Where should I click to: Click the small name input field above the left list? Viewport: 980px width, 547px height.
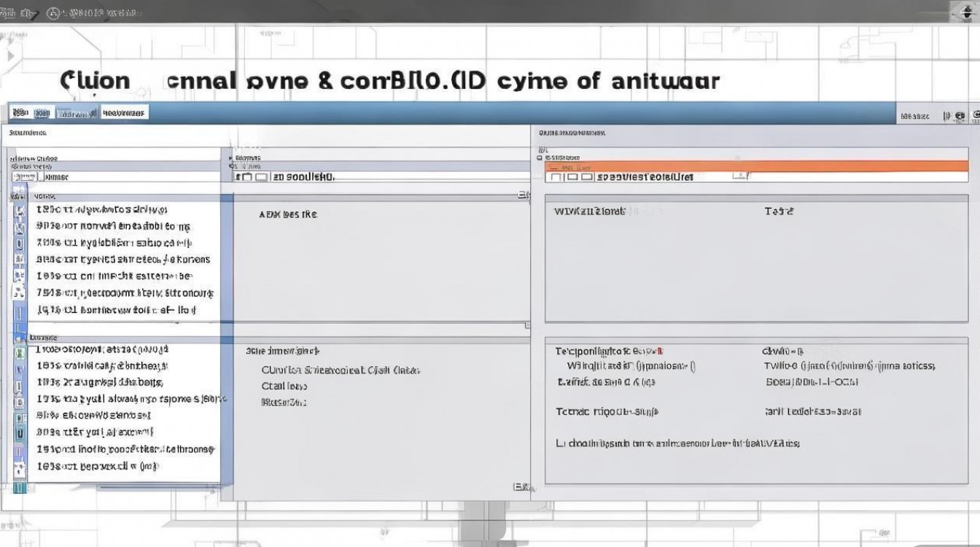pos(25,177)
